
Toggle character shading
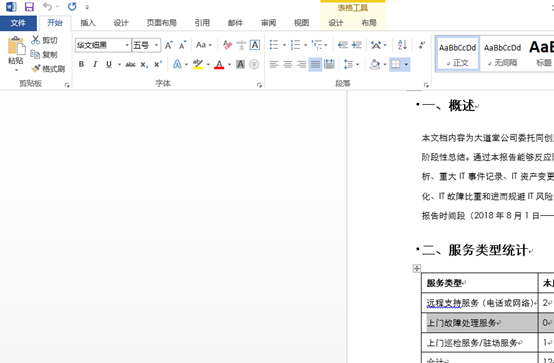tap(240, 64)
